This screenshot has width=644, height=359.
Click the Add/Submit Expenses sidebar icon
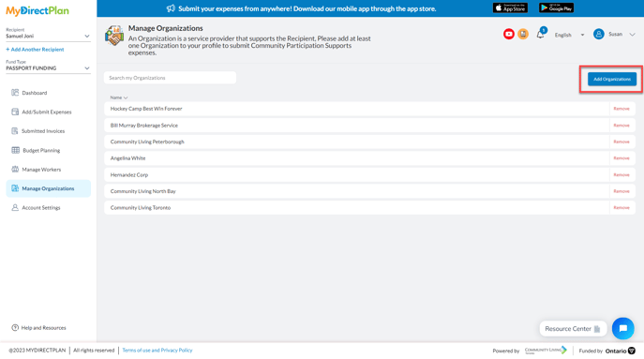pos(15,112)
